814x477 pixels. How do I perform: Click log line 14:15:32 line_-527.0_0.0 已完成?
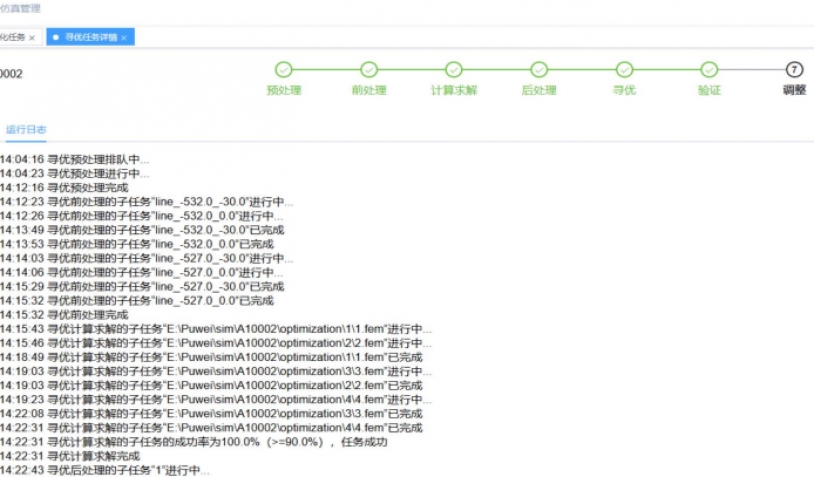[x=137, y=301]
